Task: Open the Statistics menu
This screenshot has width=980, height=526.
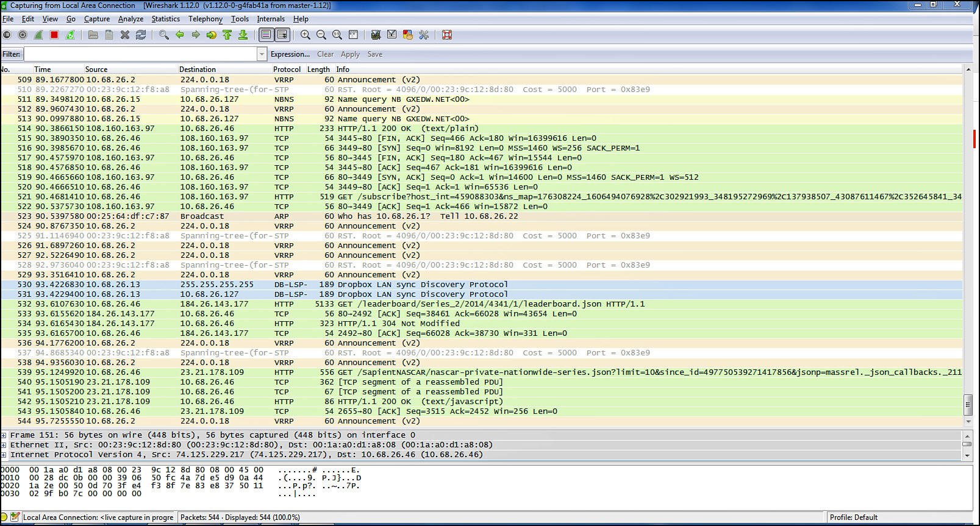Action: click(x=166, y=19)
